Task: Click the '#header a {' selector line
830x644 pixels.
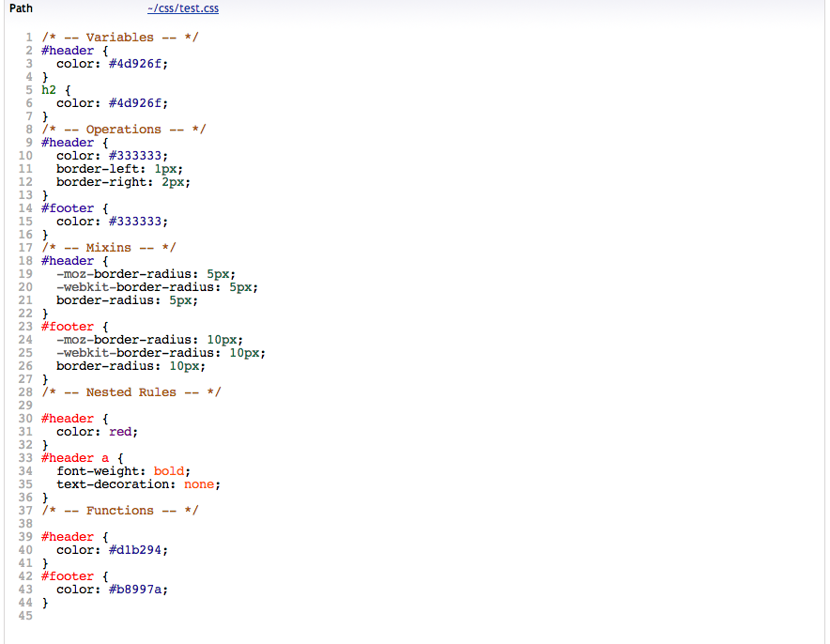Action: [x=82, y=458]
